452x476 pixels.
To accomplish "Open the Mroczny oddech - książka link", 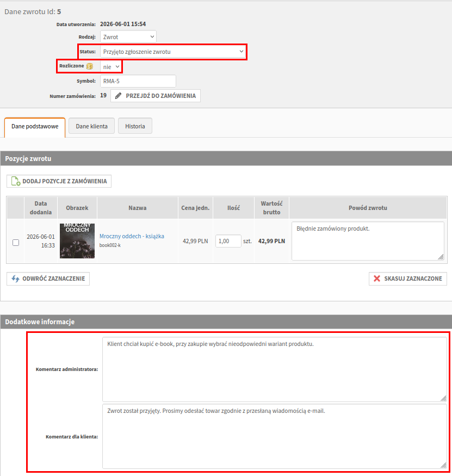I will 132,236.
